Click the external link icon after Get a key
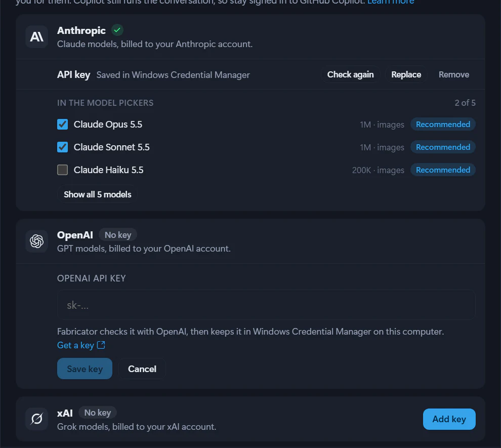501x448 pixels. (x=101, y=345)
